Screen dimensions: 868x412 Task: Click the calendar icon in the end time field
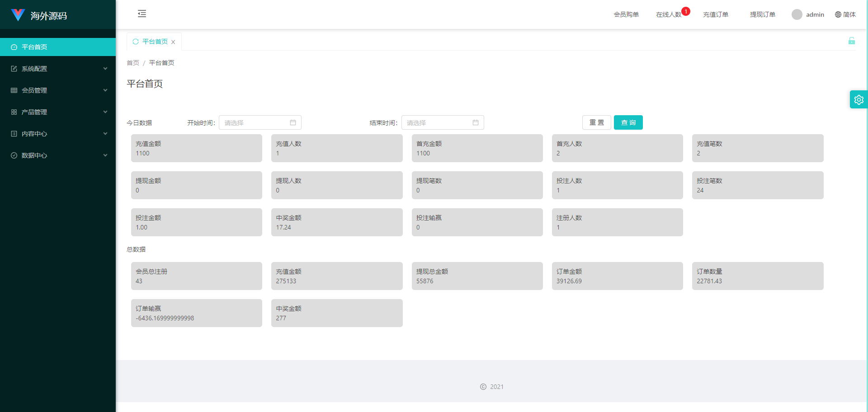476,122
